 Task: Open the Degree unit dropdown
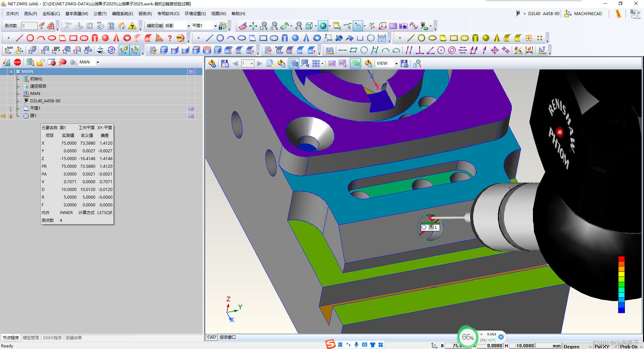click(x=590, y=346)
